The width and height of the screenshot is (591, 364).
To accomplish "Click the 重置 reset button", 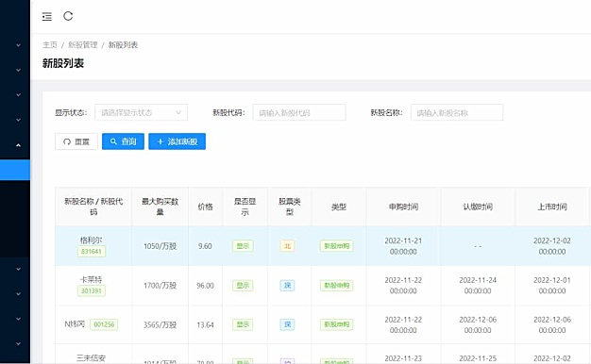I will (x=76, y=141).
